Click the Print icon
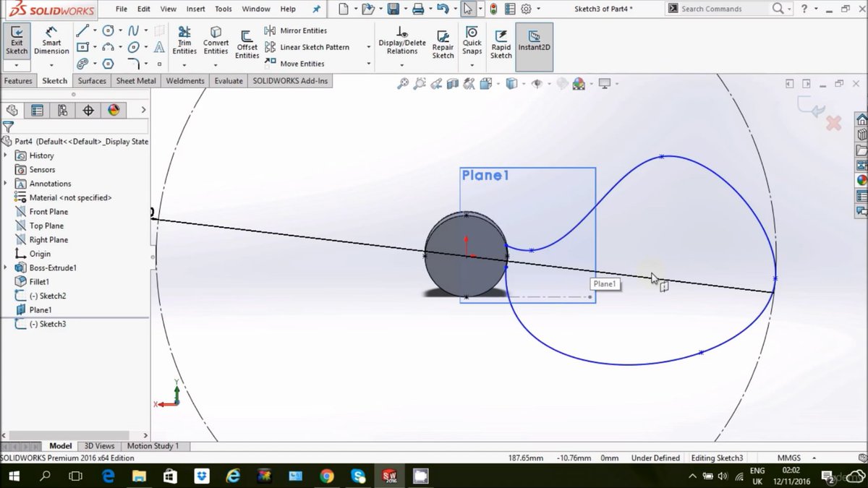This screenshot has width=868, height=488. [418, 9]
